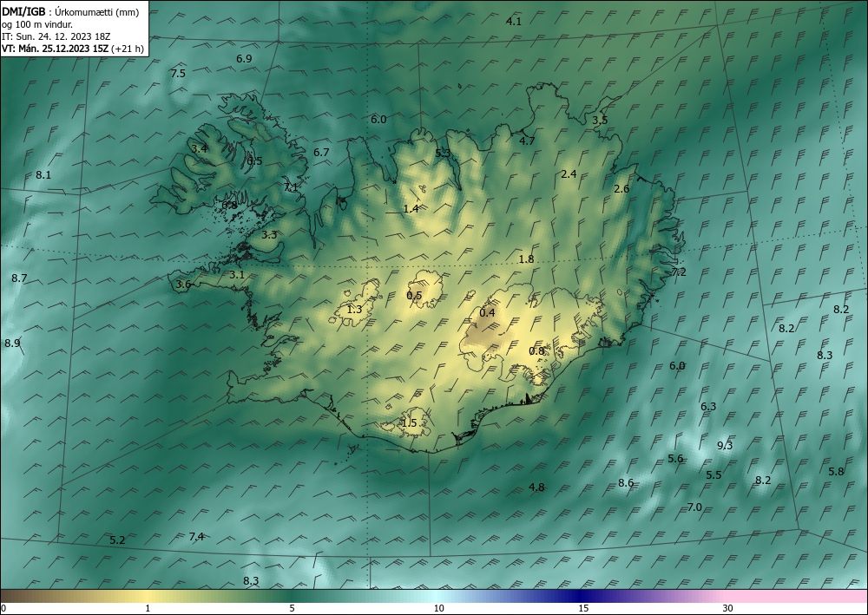868x615 pixels.
Task: Click the 8.1 value off the west coast
Action: click(43, 175)
